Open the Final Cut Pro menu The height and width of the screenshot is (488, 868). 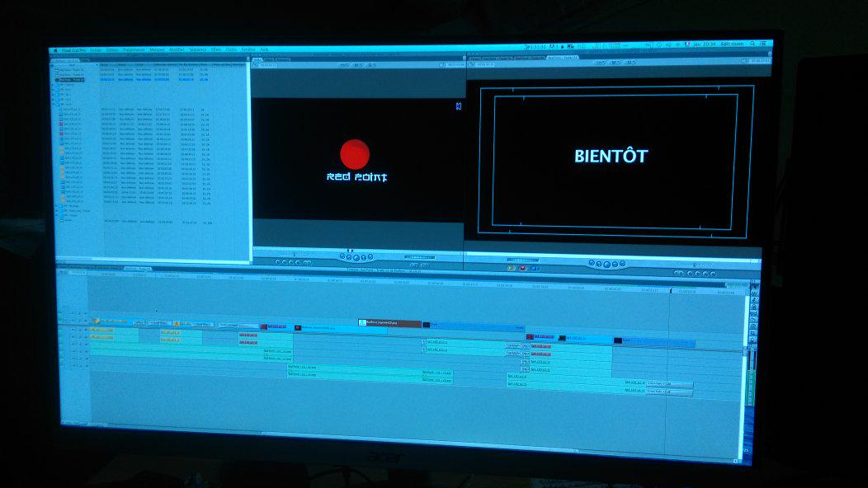[73, 50]
